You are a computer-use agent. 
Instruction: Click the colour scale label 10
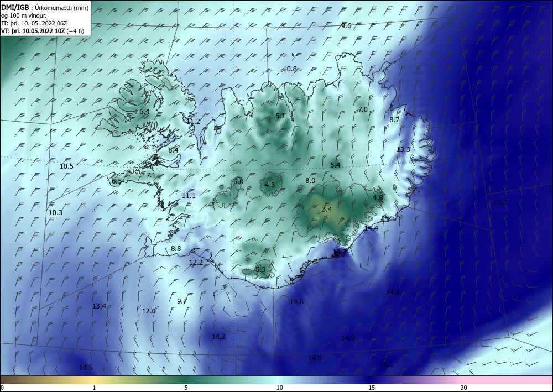pyautogui.click(x=280, y=388)
